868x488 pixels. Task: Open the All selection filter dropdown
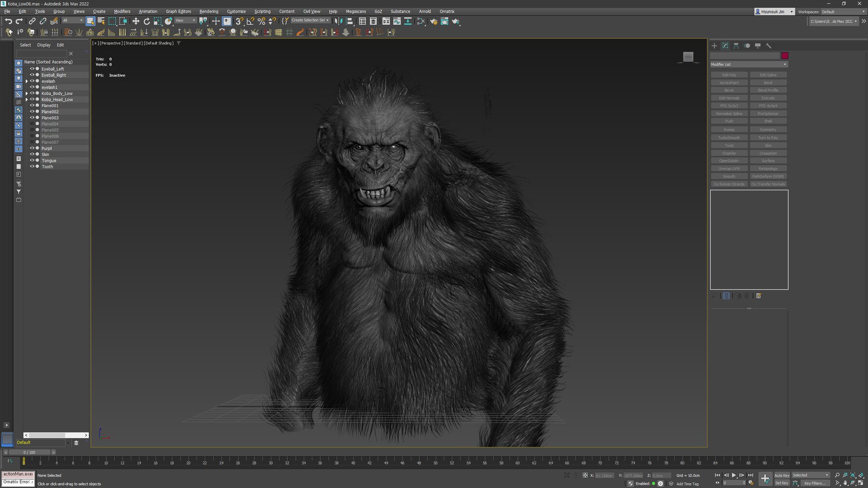pyautogui.click(x=72, y=21)
